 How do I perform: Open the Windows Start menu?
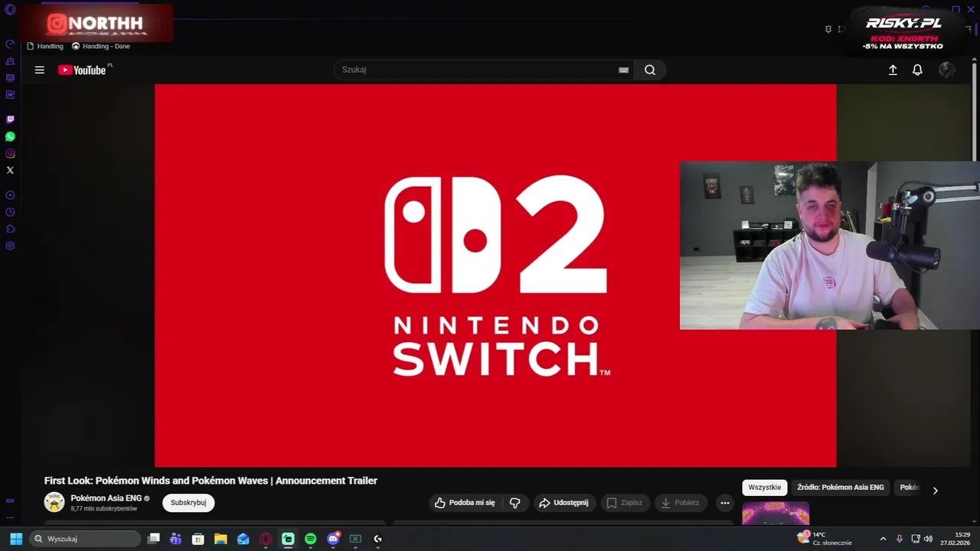(15, 539)
